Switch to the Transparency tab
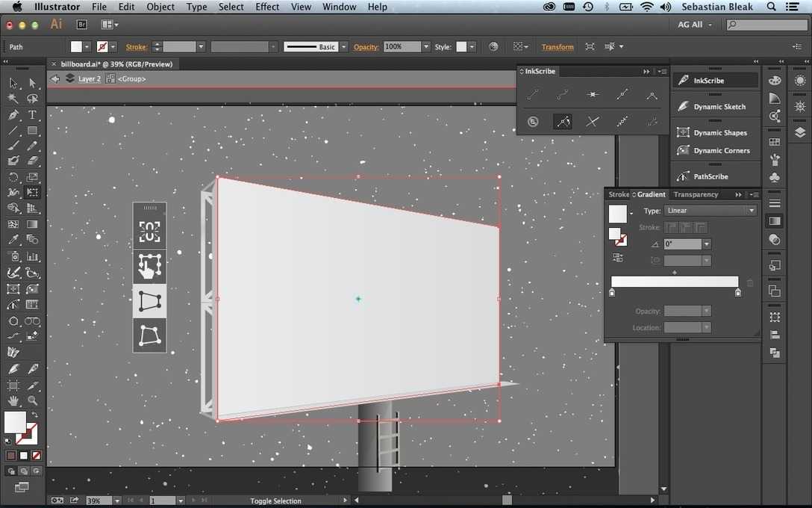 696,194
